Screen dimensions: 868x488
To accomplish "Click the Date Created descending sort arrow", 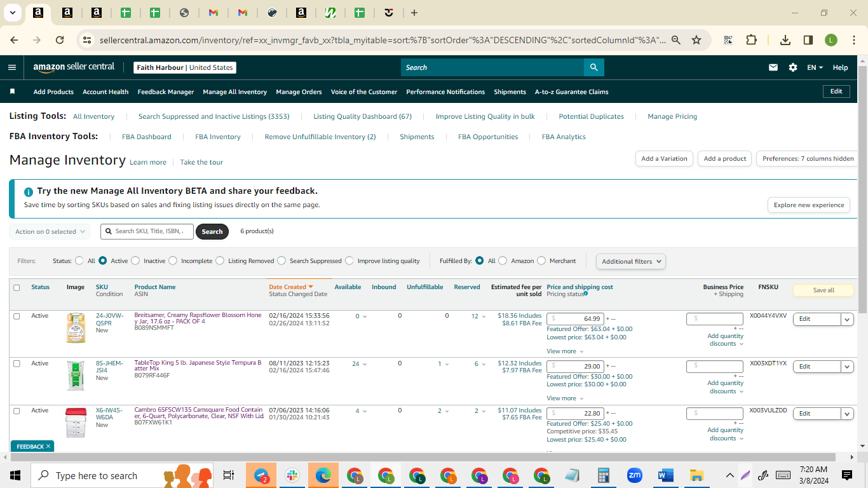I will [311, 287].
